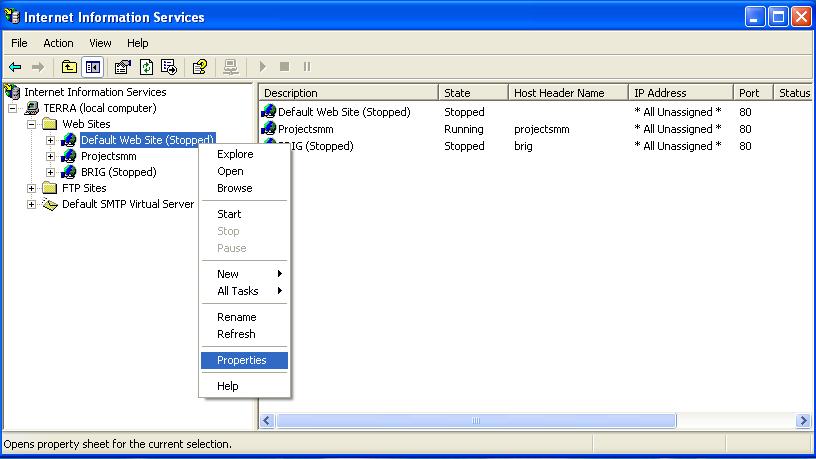Expand the Default SMTP Virtual Server node

click(31, 205)
